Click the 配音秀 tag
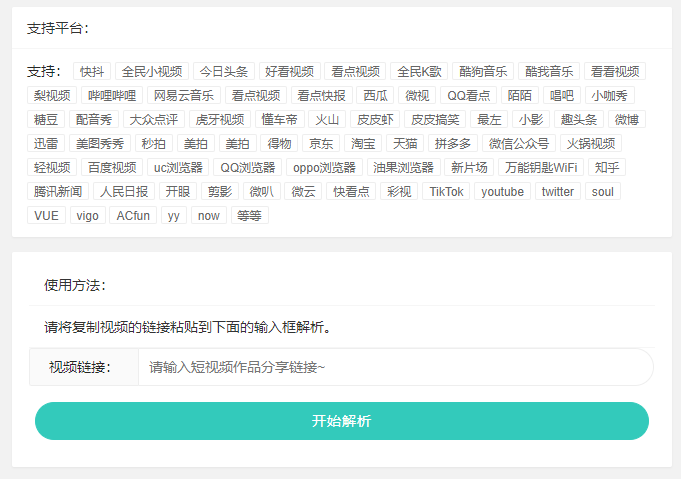The width and height of the screenshot is (681, 479). coord(94,119)
